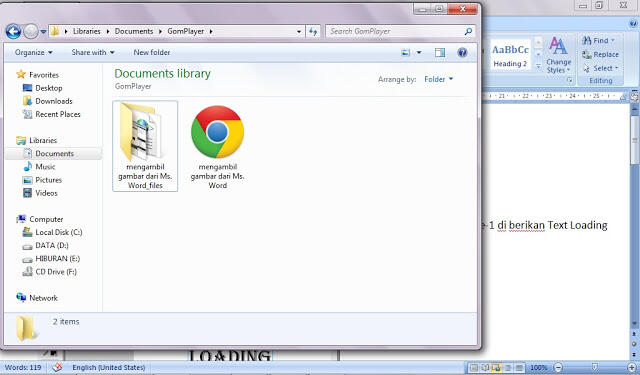Select Computer in navigation pane

(x=40, y=219)
